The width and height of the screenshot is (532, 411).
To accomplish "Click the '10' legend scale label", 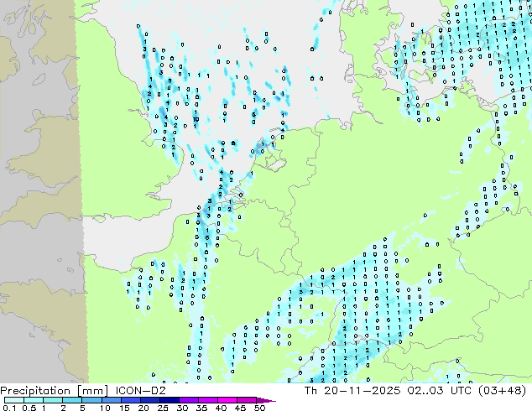I will pyautogui.click(x=105, y=408).
